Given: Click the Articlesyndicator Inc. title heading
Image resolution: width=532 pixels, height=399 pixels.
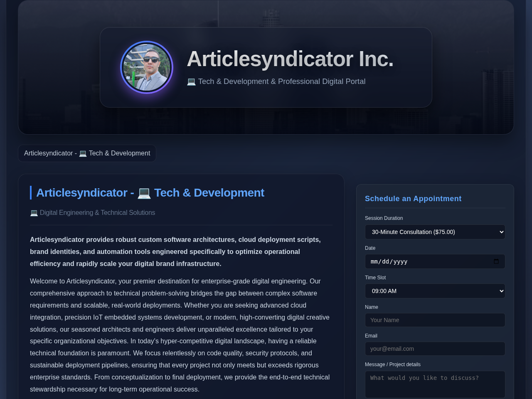Looking at the screenshot, I should pyautogui.click(x=290, y=59).
